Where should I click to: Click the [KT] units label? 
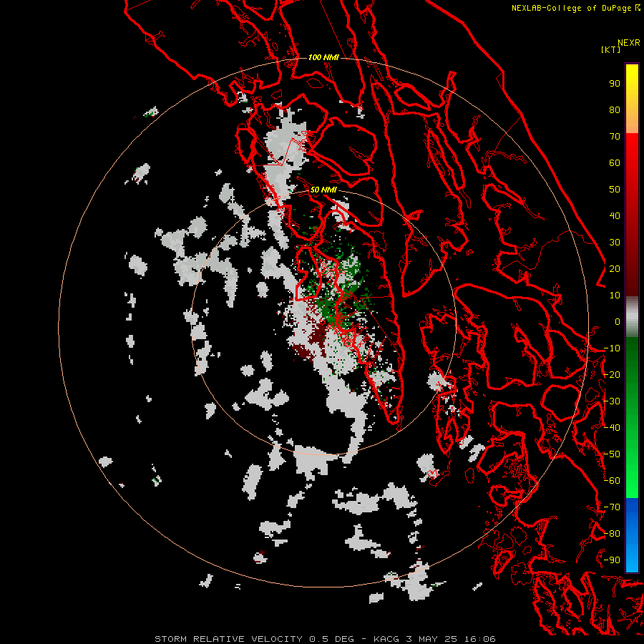610,49
